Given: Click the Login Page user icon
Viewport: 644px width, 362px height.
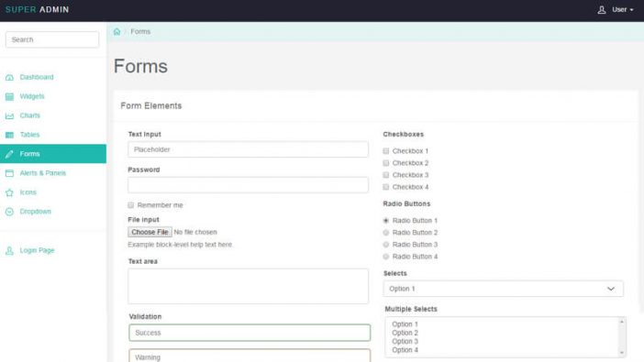Looking at the screenshot, I should (x=9, y=250).
